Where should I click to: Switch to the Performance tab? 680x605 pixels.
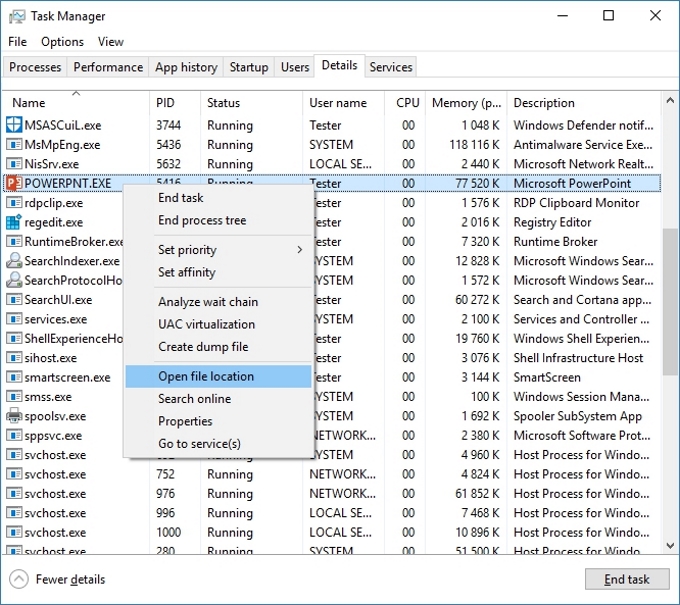tap(108, 67)
